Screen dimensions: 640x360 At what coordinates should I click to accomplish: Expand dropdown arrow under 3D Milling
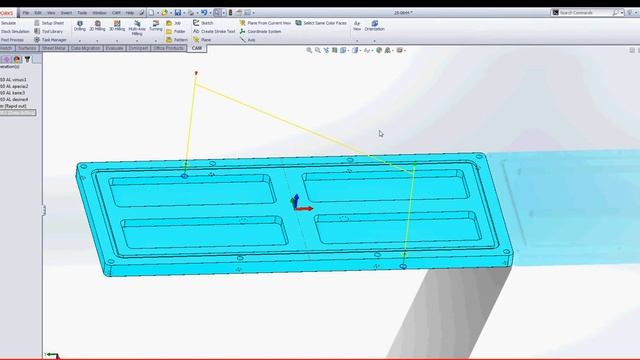tap(117, 41)
